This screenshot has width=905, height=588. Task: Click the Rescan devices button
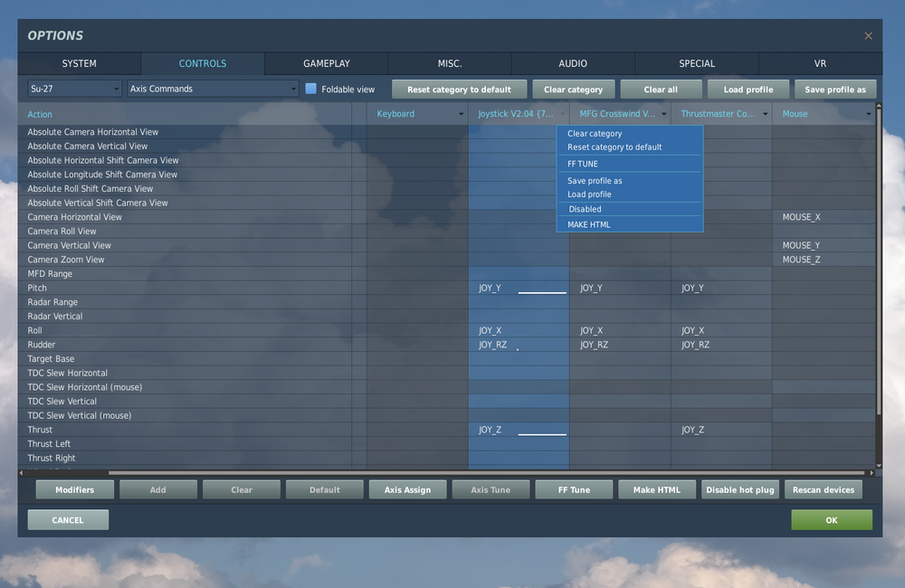[x=824, y=490]
